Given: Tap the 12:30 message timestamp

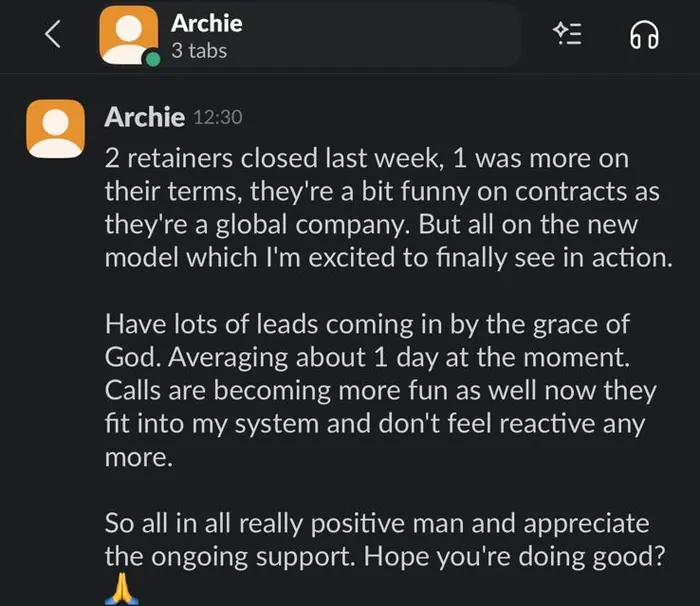Looking at the screenshot, I should coord(218,117).
